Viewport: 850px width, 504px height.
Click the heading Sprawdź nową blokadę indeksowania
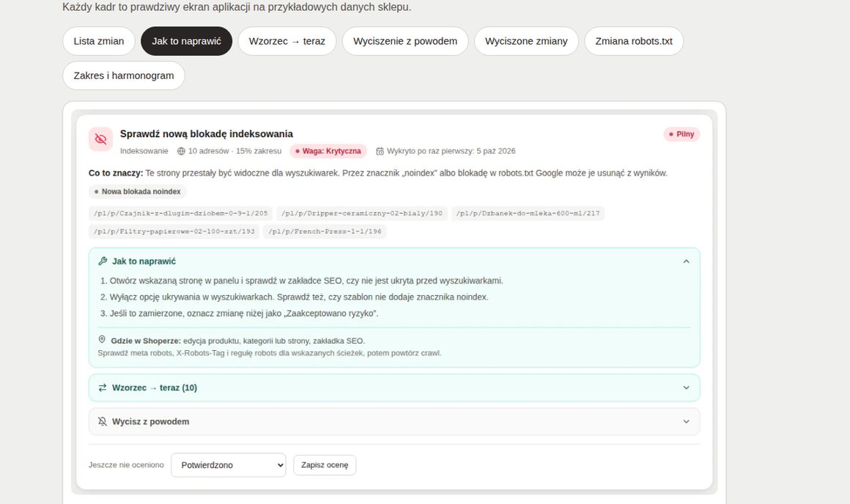click(207, 134)
